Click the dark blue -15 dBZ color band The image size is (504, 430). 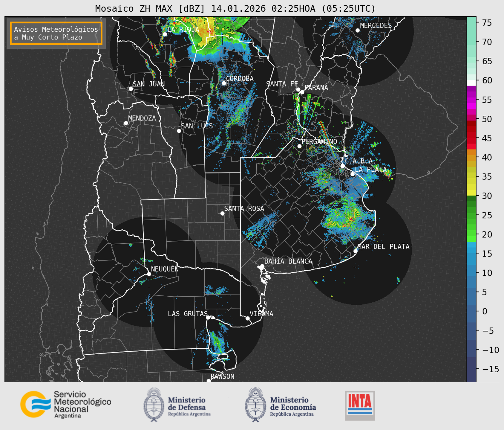[x=471, y=369]
